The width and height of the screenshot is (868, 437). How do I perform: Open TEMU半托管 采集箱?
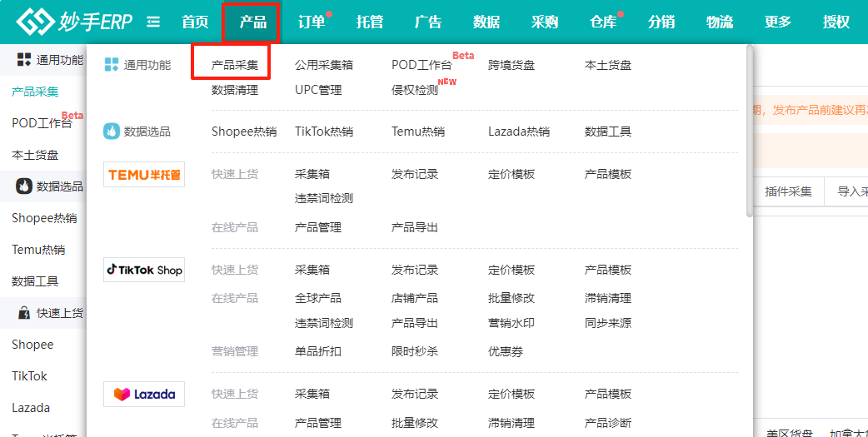point(312,174)
